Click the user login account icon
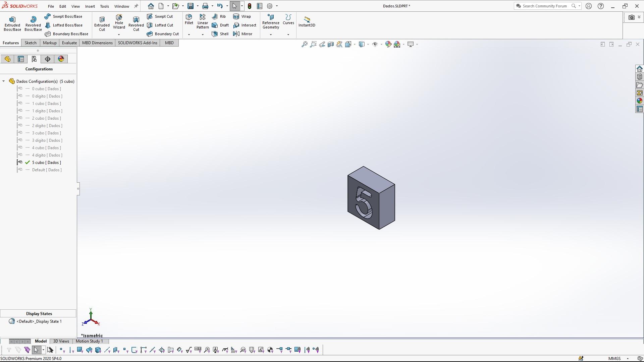Image resolution: width=644 pixels, height=362 pixels. 589,6
